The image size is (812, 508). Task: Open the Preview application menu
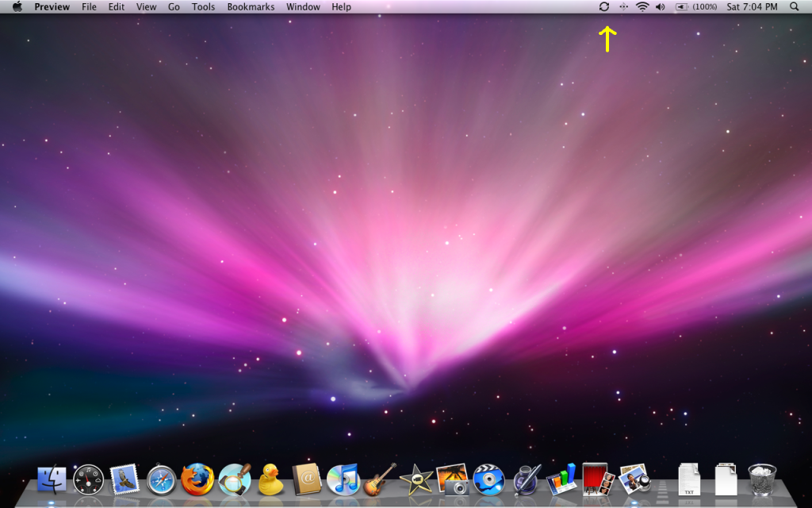tap(52, 6)
